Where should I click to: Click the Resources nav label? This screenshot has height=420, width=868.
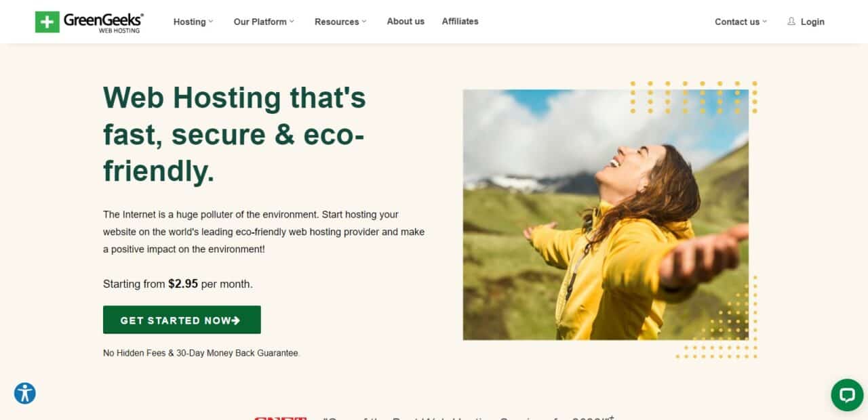pos(336,22)
